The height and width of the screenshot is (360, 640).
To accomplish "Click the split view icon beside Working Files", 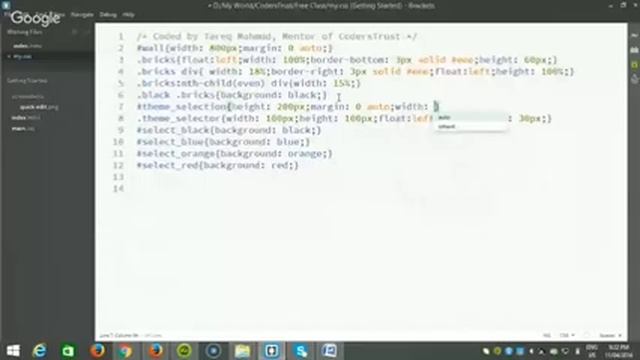I will coord(87,32).
